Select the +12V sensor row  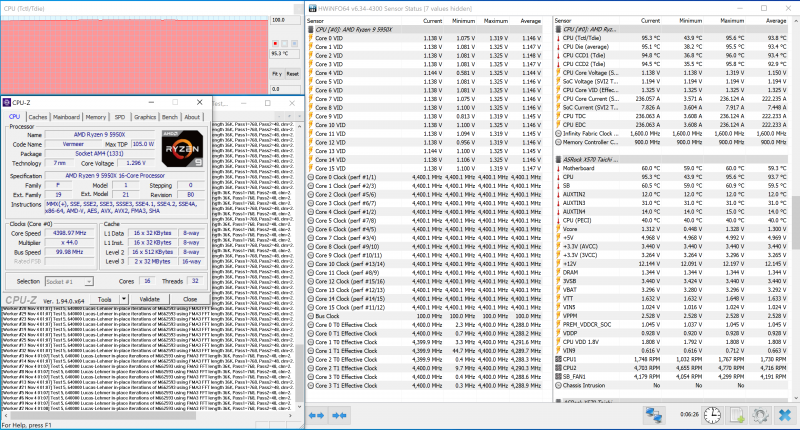[672, 264]
